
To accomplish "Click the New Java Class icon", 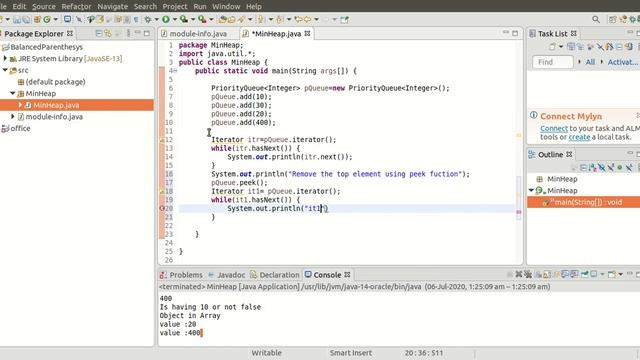I will pos(47,20).
